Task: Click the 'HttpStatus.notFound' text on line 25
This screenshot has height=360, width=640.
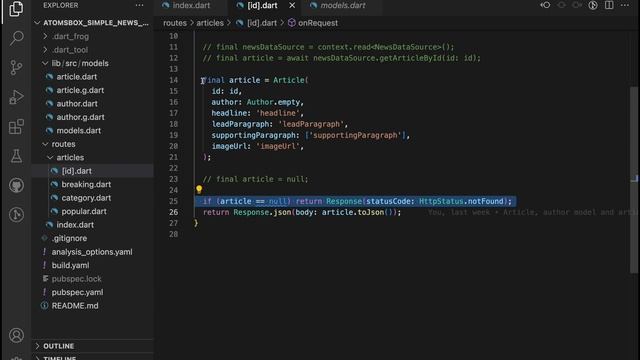Action: tap(461, 201)
